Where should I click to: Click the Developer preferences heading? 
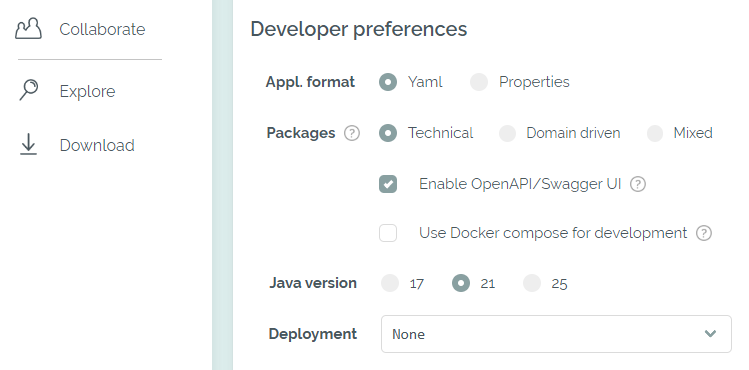click(359, 29)
